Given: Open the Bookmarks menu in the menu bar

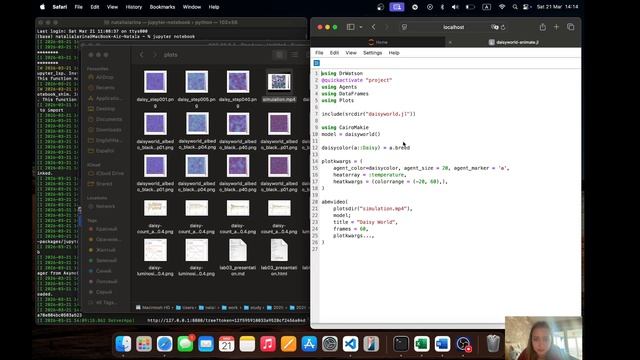Looking at the screenshot, I should click(162, 7).
